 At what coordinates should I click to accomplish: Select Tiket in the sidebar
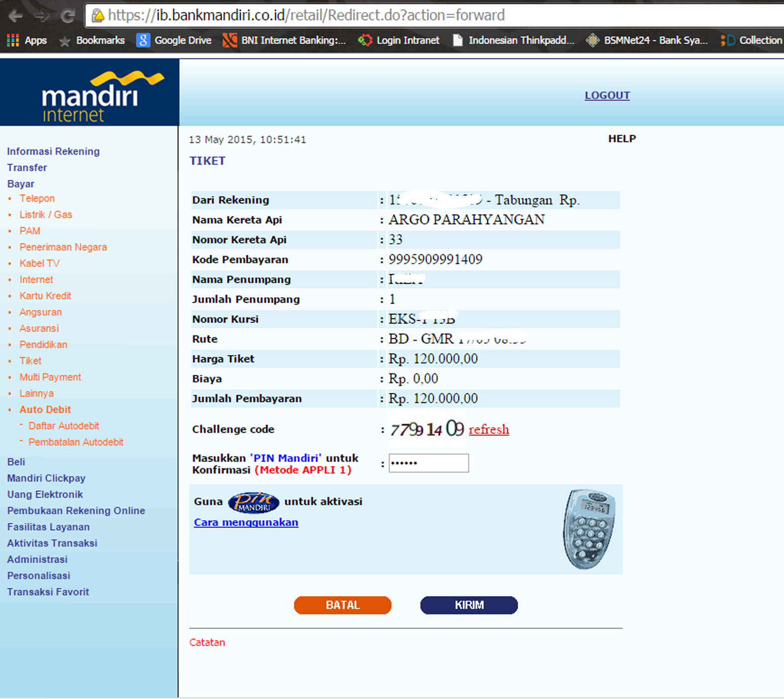click(x=30, y=361)
